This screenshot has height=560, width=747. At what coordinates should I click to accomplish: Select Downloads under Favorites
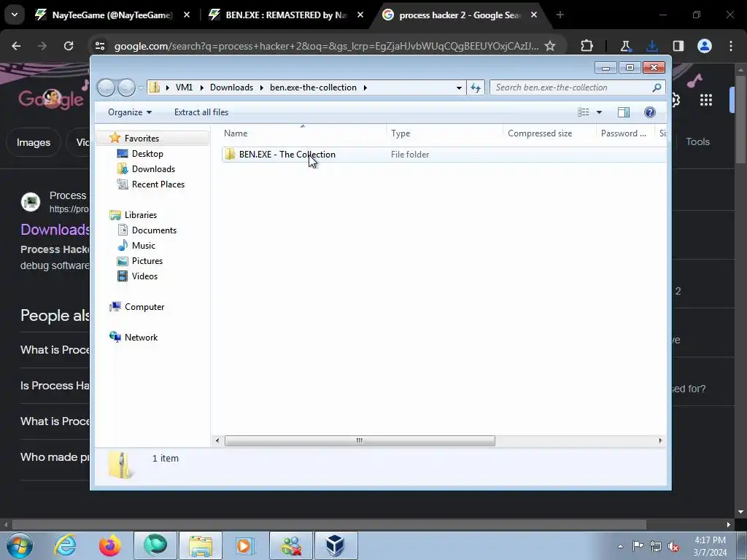153,169
